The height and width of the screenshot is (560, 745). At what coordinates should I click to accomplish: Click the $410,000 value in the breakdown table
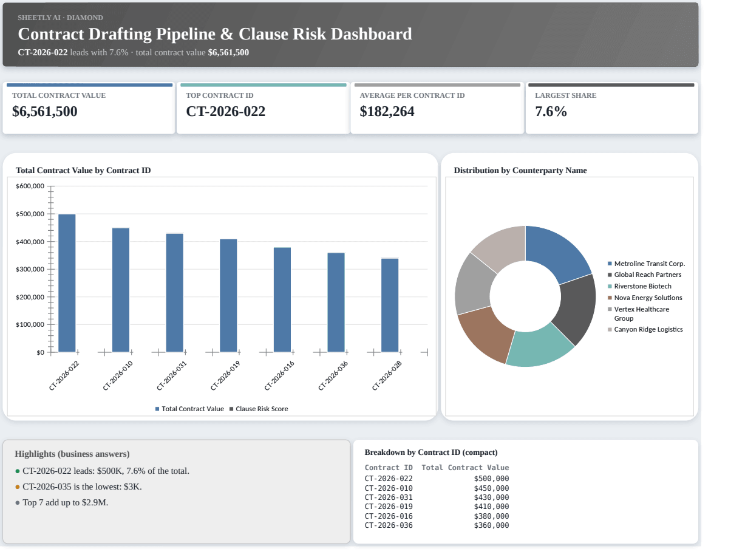(492, 507)
